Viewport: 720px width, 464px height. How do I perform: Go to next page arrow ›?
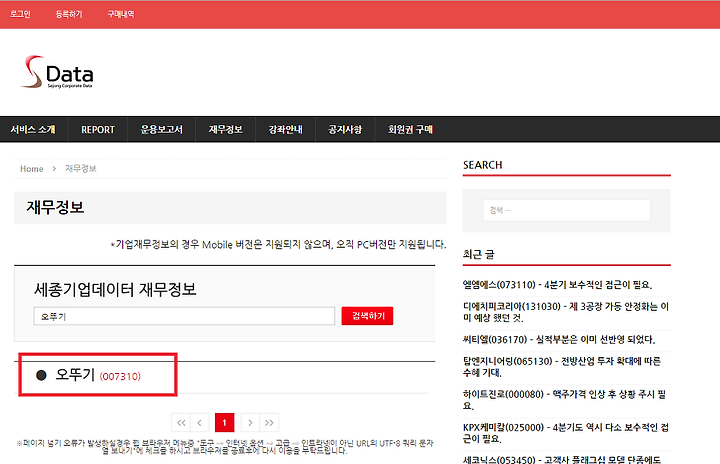250,423
